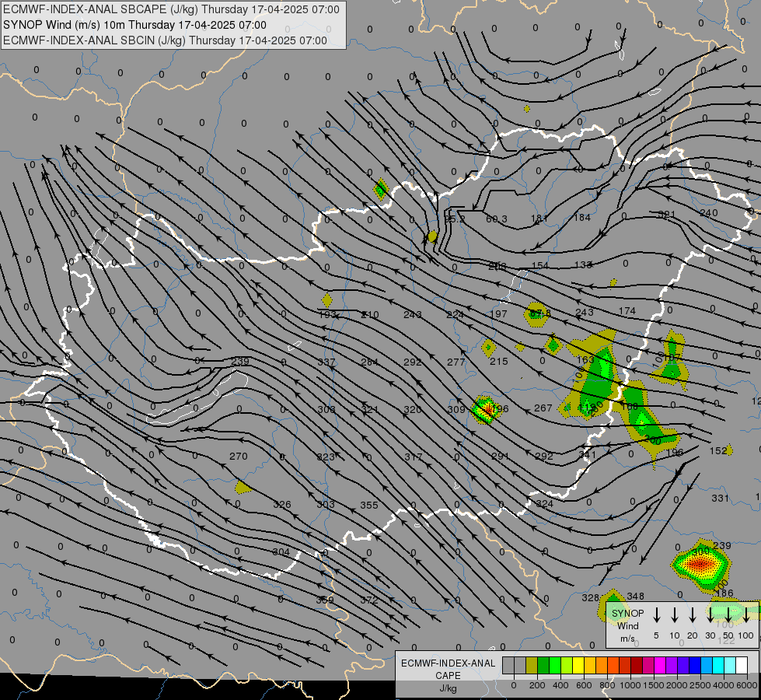Select the orange swatch left of 800 tick
This screenshot has height=700, width=761.
click(602, 666)
